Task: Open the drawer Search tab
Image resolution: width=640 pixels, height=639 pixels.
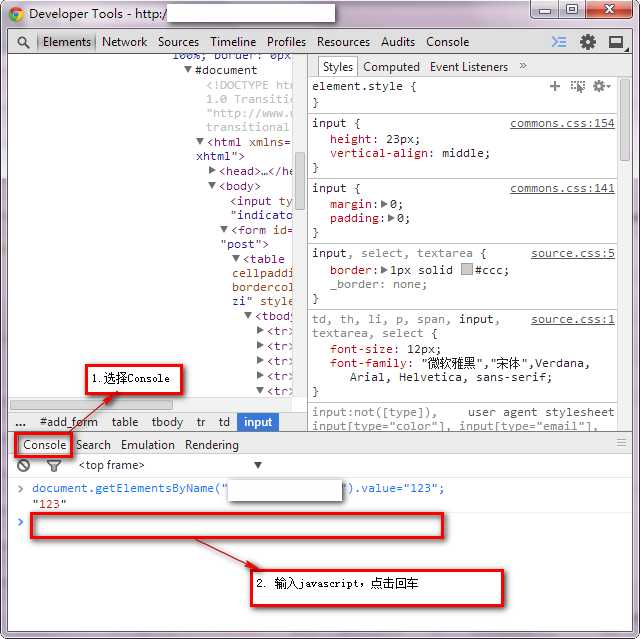Action: pos(93,445)
